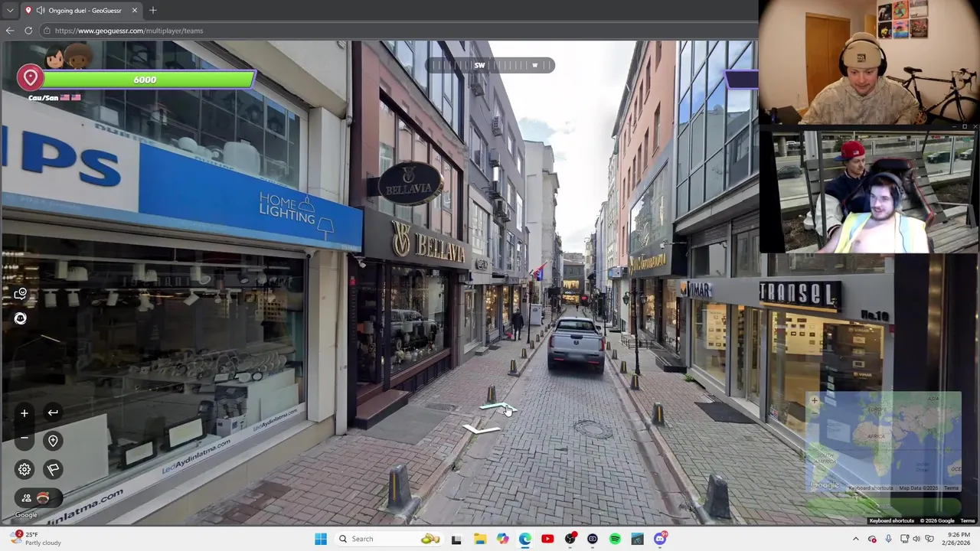Click the green Guess button under map
The width and height of the screenshot is (980, 551).
click(x=884, y=505)
